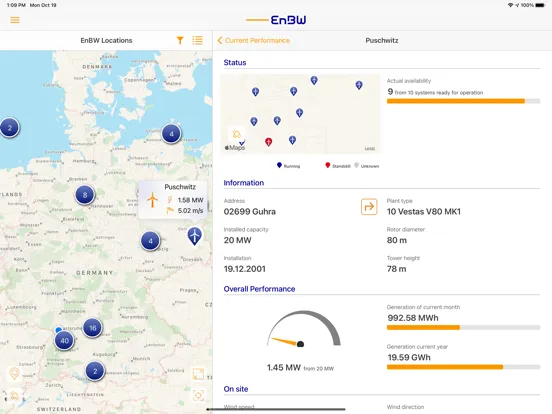Select the tower height value 78 m
Viewport: 552px width, 414px height.
(396, 269)
